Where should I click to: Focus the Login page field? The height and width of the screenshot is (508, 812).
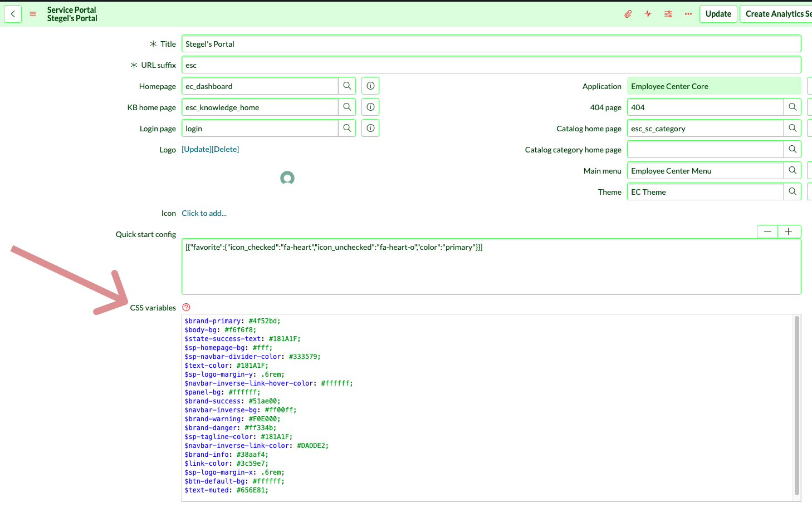[x=260, y=128]
